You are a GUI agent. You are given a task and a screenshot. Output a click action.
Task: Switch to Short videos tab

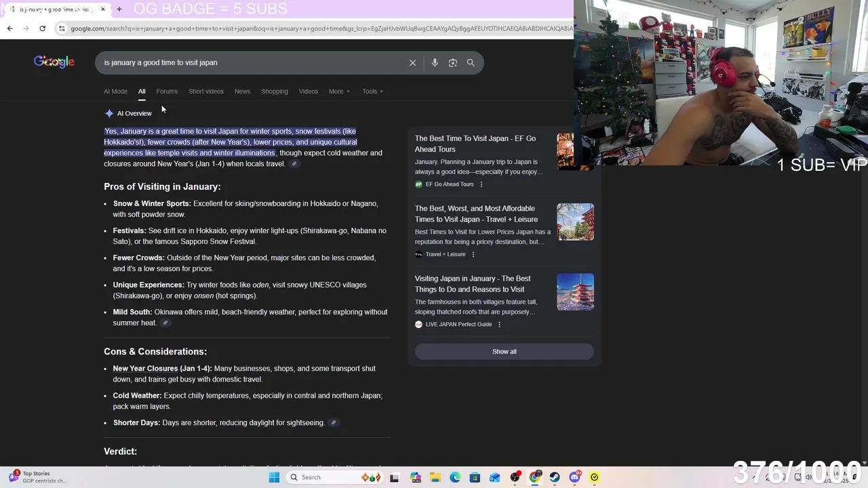tap(206, 91)
